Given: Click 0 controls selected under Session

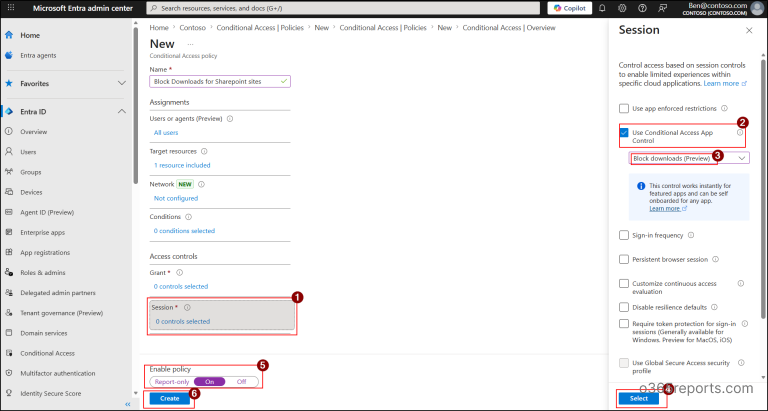Looking at the screenshot, I should [183, 322].
